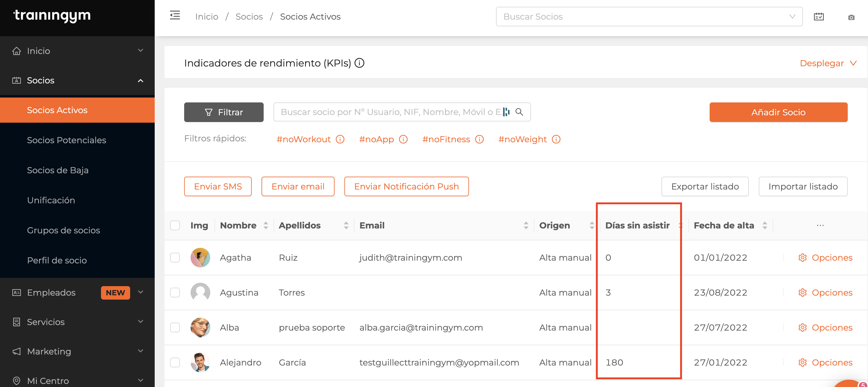
Task: Click the Días sin asistir column header
Action: (x=637, y=225)
